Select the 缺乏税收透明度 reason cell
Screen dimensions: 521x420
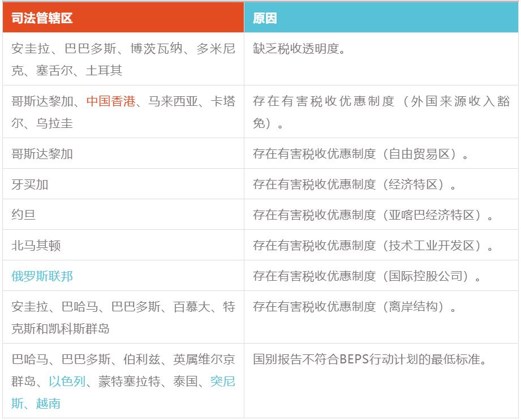[299, 49]
